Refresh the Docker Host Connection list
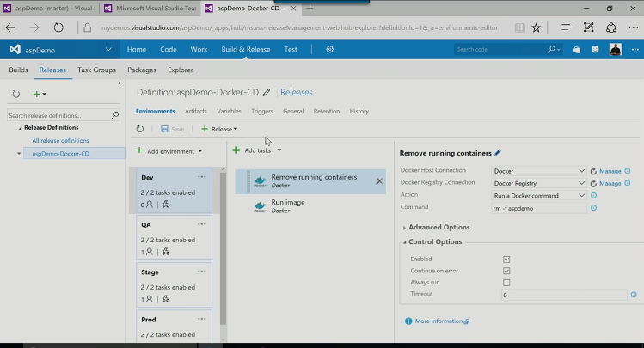 tap(593, 171)
